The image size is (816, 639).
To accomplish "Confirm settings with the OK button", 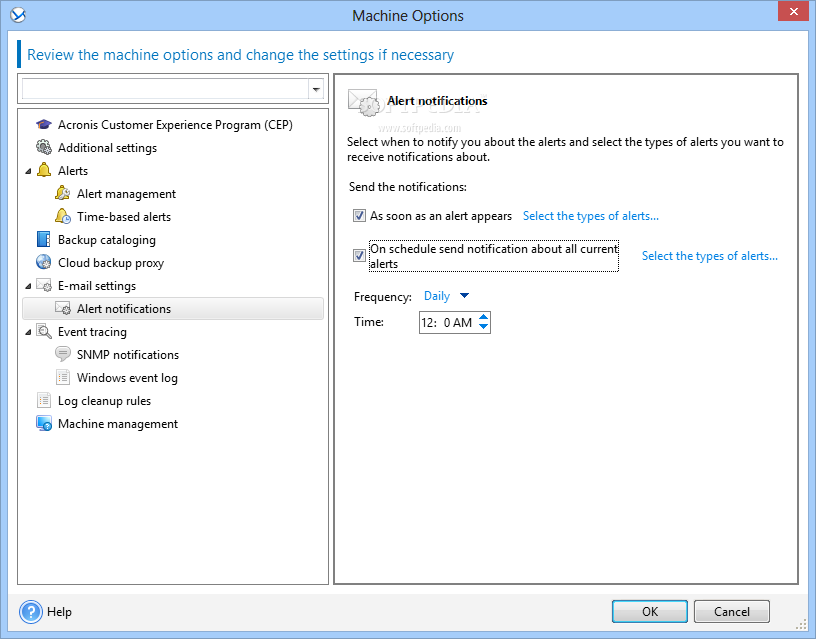I will 649,611.
